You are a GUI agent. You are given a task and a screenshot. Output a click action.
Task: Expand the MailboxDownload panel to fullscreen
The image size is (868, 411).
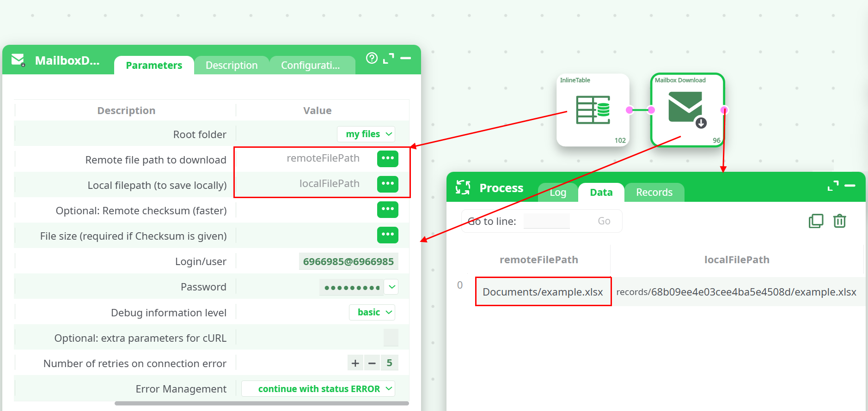(389, 58)
